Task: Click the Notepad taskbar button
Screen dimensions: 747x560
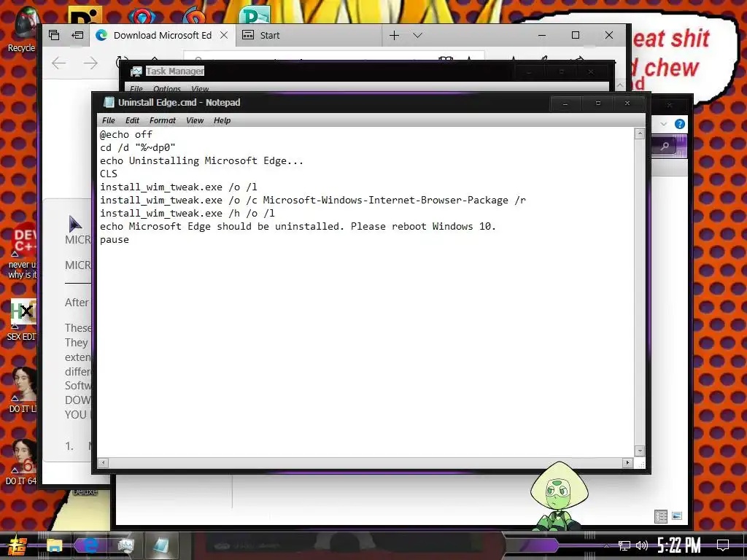Action: pyautogui.click(x=162, y=545)
